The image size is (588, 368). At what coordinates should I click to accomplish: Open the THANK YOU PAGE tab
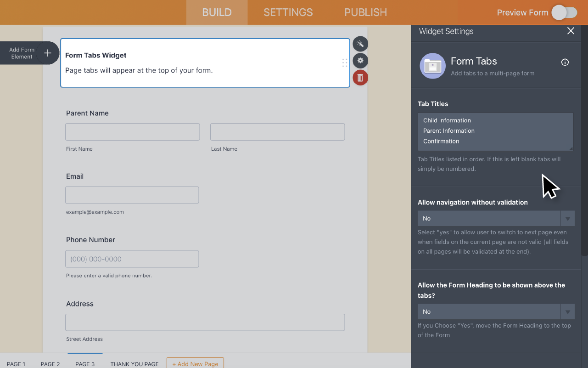(134, 363)
